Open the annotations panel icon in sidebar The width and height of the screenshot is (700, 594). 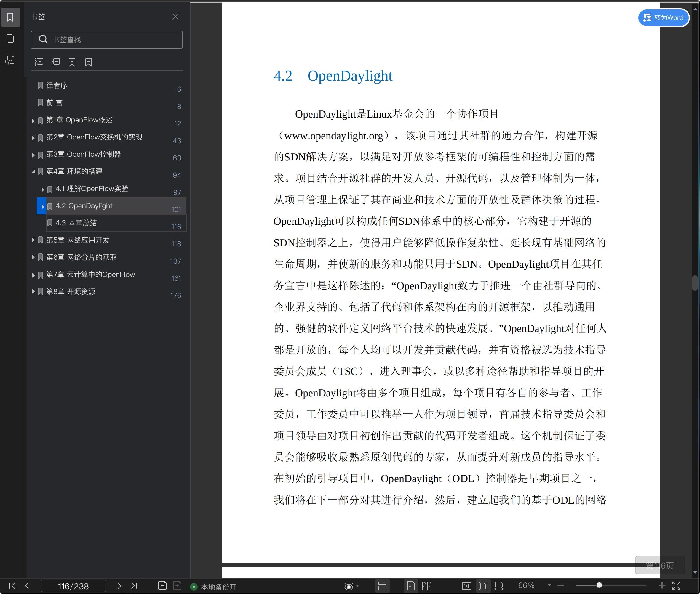[10, 60]
